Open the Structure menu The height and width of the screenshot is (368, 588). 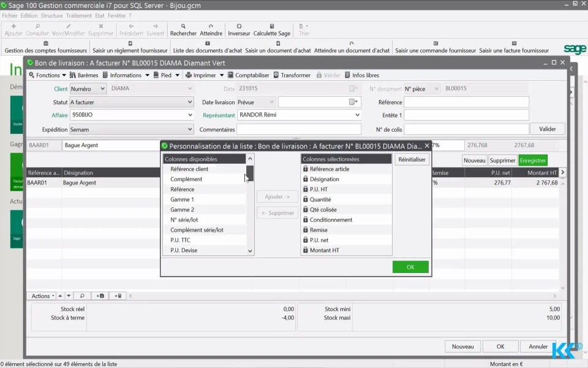[51, 16]
